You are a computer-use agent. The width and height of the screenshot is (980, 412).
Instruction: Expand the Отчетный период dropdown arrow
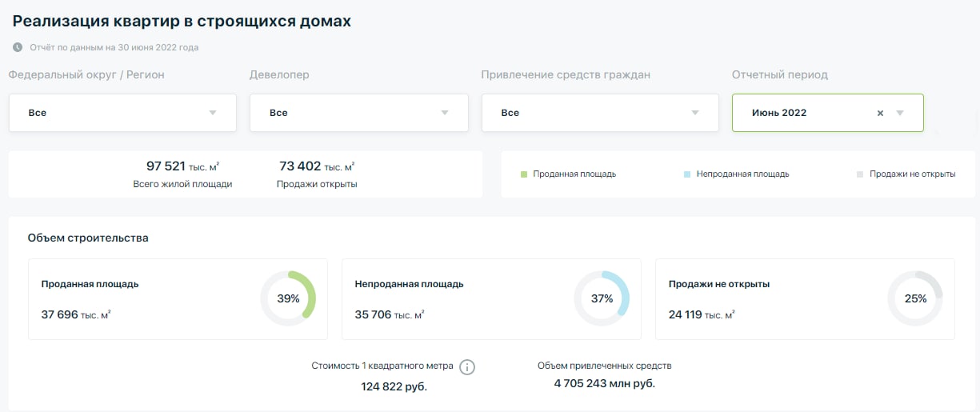coord(900,114)
